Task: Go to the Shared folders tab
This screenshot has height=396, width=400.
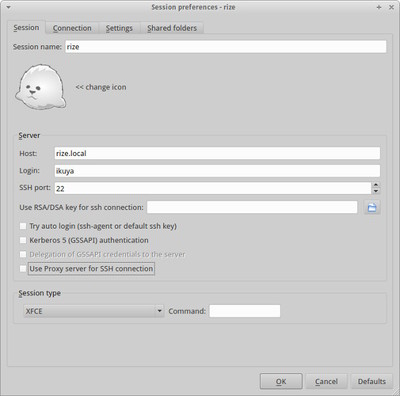Action: point(172,28)
